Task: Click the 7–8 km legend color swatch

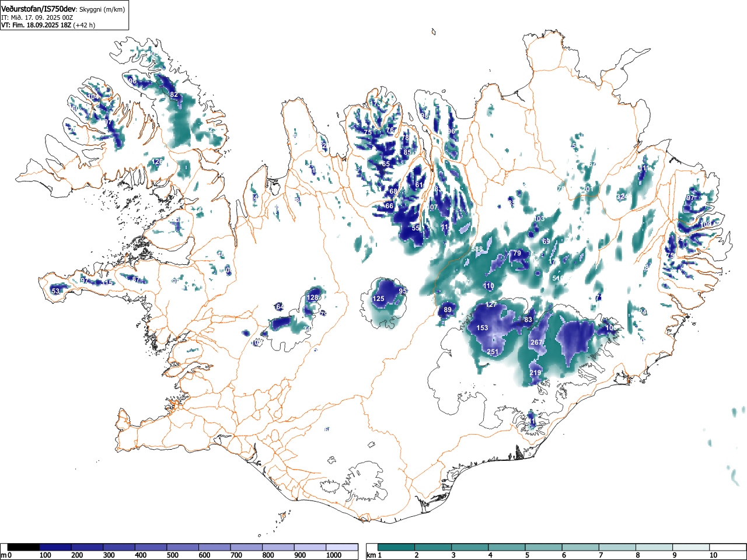Action: (617, 547)
